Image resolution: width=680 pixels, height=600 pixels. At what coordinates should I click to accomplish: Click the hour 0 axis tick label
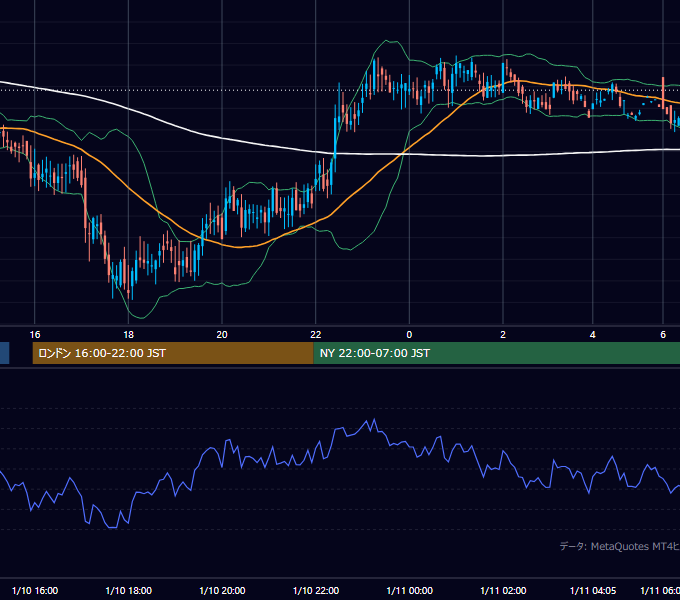tap(409, 335)
